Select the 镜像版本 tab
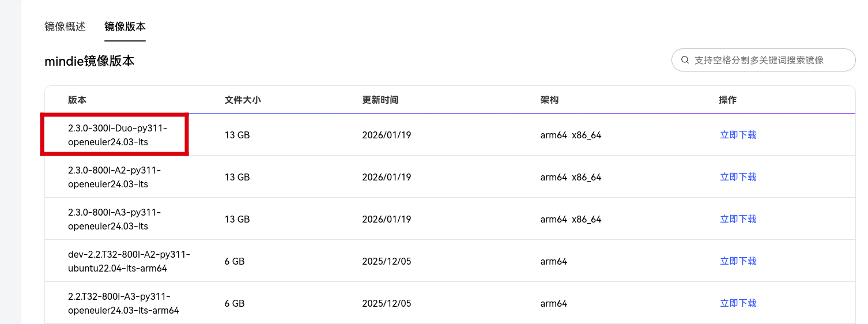The width and height of the screenshot is (868, 324). click(125, 27)
